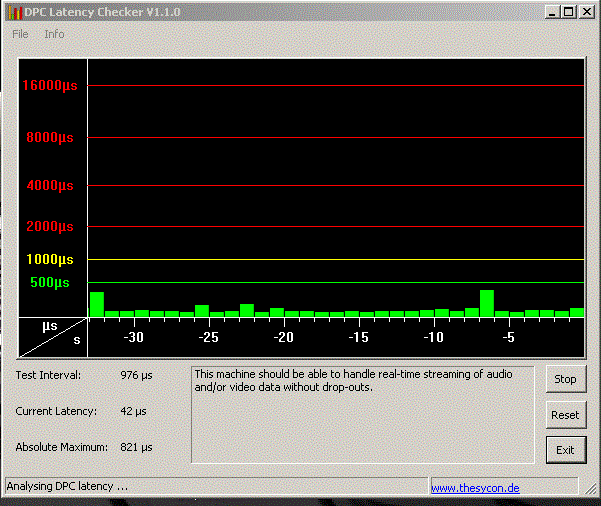Click the Exit button
601x506 pixels.
point(566,450)
